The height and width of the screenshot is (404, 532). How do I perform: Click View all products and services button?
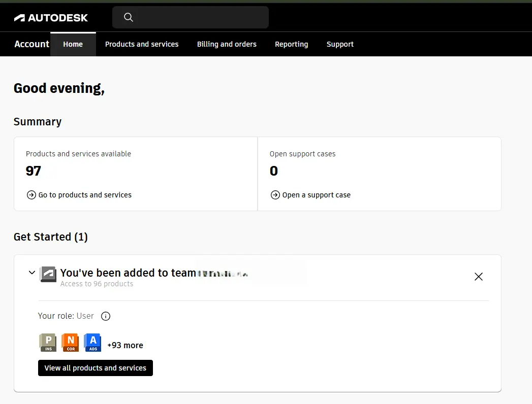[96, 368]
